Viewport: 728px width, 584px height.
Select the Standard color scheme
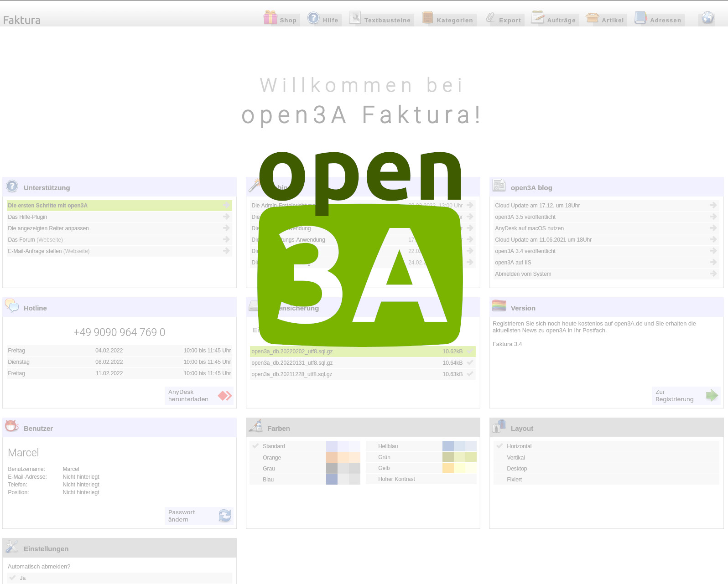tap(305, 446)
